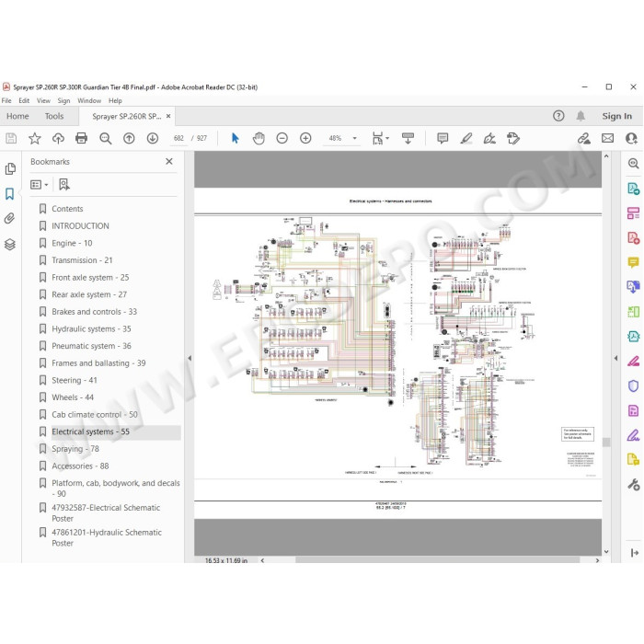644x644 pixels.
Task: Jump to Transmission - 21 bookmark
Action: point(82,260)
